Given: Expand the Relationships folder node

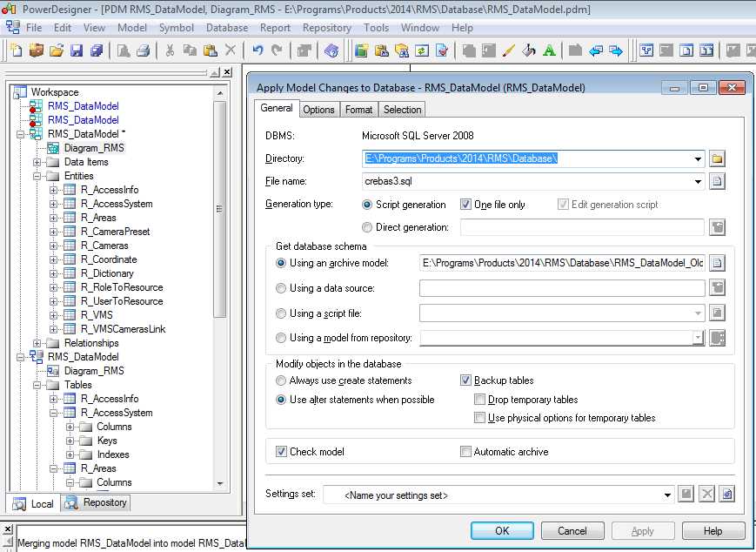Looking at the screenshot, I should (37, 343).
